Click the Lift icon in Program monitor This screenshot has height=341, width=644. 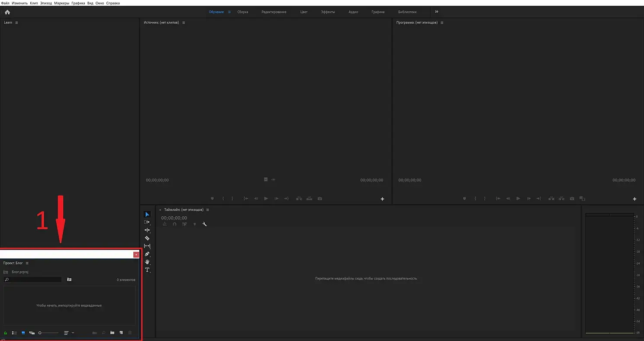(551, 199)
